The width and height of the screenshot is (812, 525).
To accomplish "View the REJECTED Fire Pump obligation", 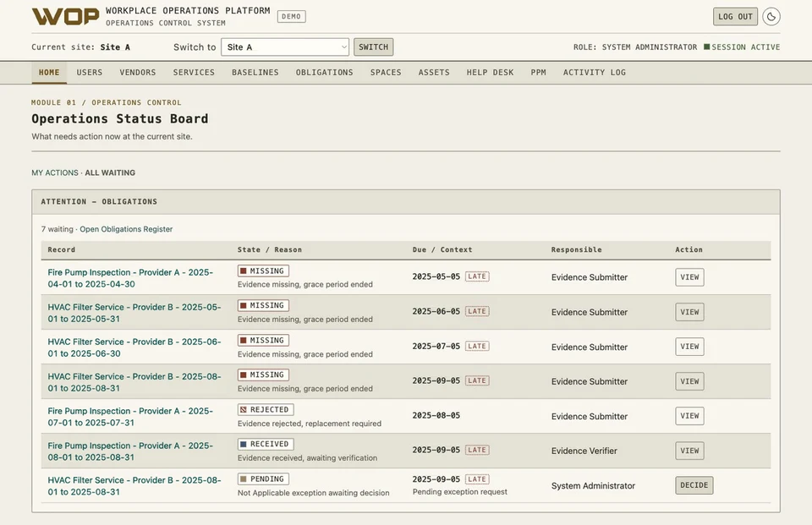I will pos(689,416).
